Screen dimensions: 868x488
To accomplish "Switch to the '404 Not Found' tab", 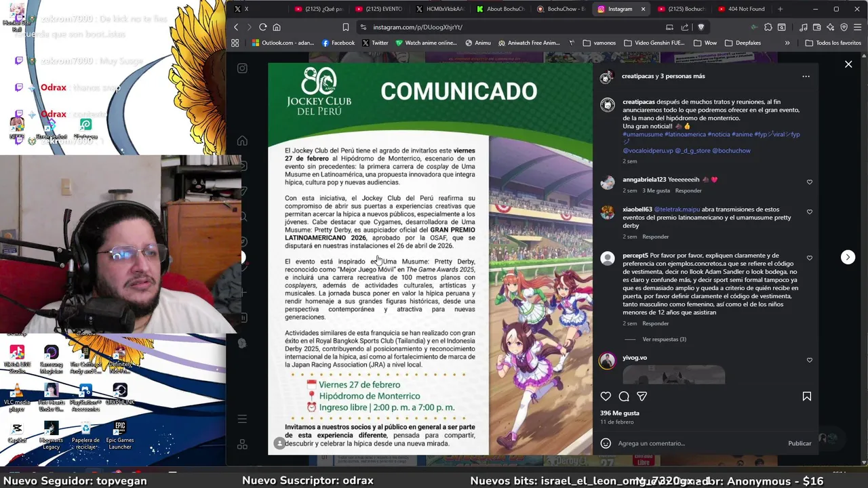I will [x=741, y=9].
